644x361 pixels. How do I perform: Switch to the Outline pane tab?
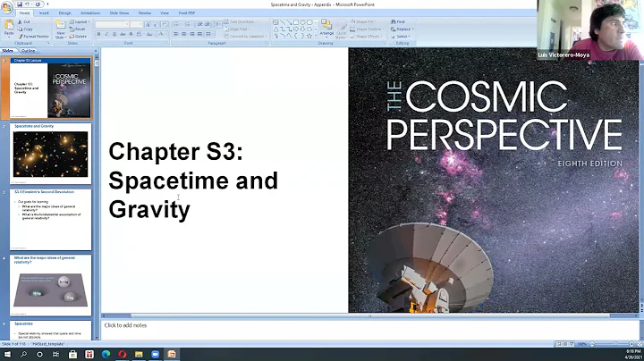coord(28,51)
